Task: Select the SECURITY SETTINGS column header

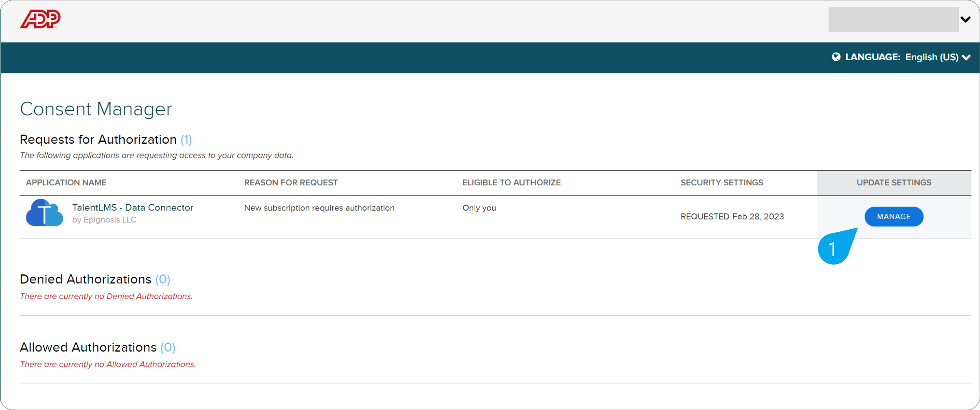Action: [721, 182]
